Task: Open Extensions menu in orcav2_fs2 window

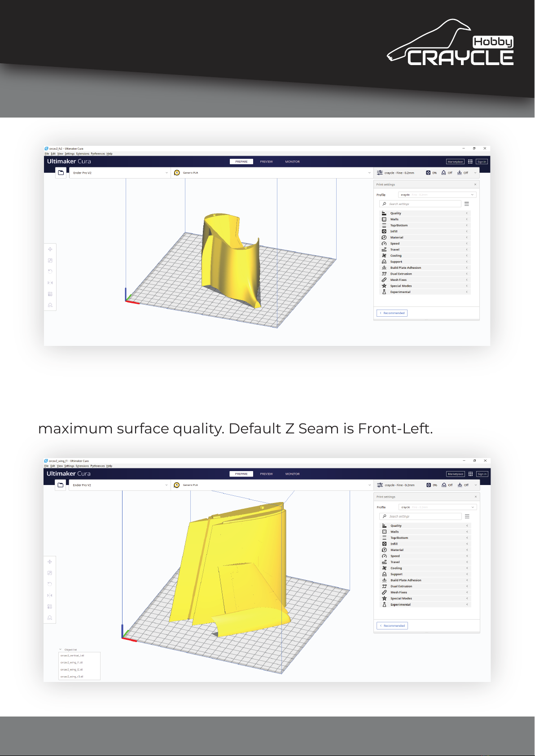Action: [83, 153]
